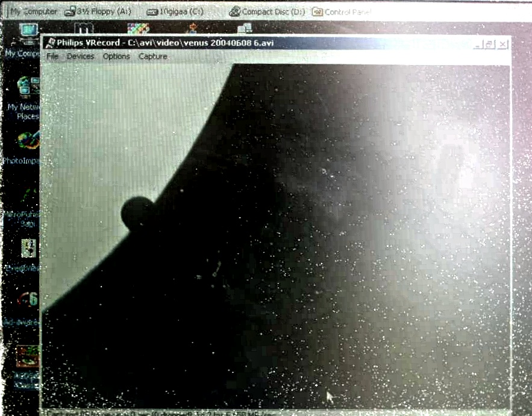Viewport: 532px width, 416px height.
Task: Select the My Computer desktop icon
Action: 27,33
